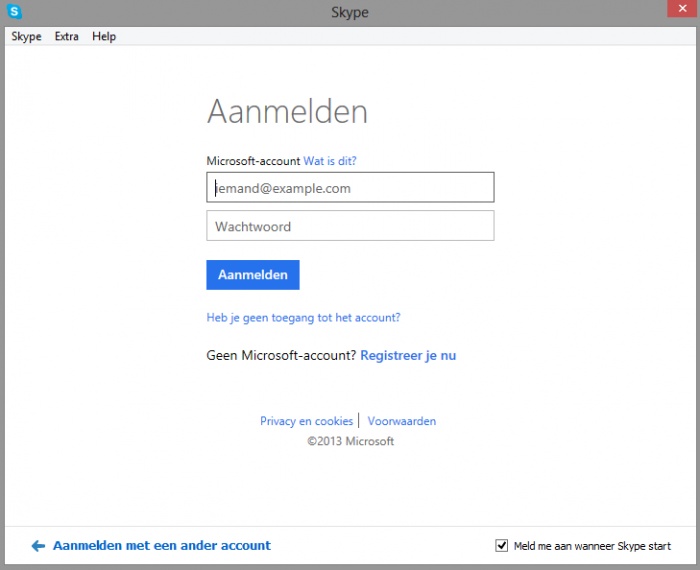Focus the Microsoft account email field
Image resolution: width=700 pixels, height=570 pixels.
pyautogui.click(x=350, y=187)
